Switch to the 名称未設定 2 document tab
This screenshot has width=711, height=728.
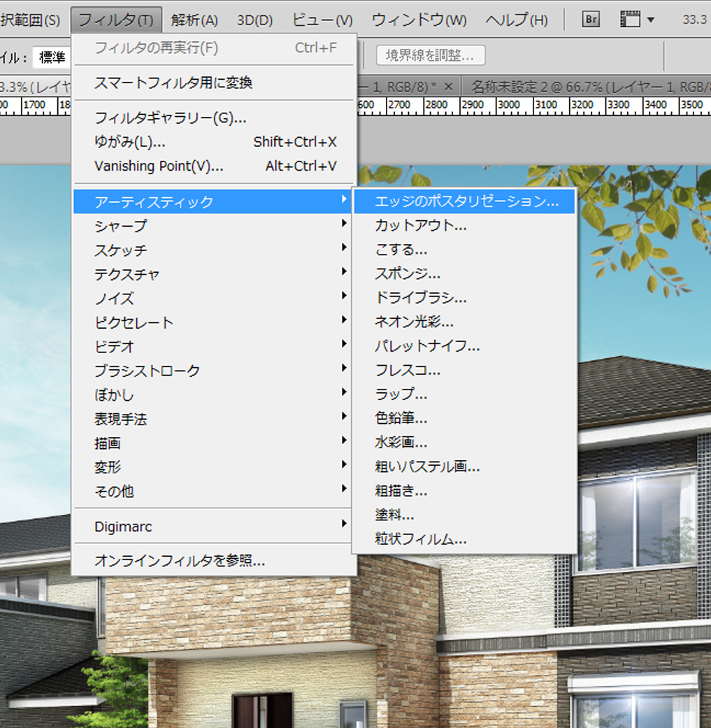coord(587,87)
